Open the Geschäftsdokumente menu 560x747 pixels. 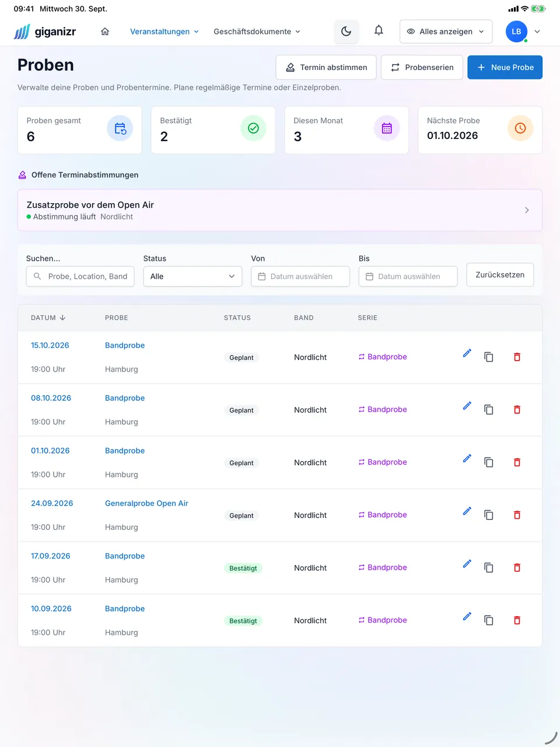(257, 32)
